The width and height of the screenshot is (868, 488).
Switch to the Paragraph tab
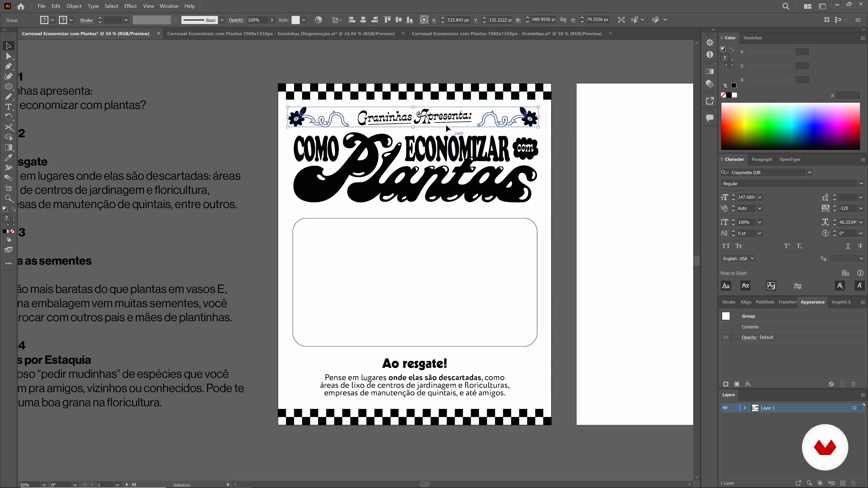[x=762, y=159]
